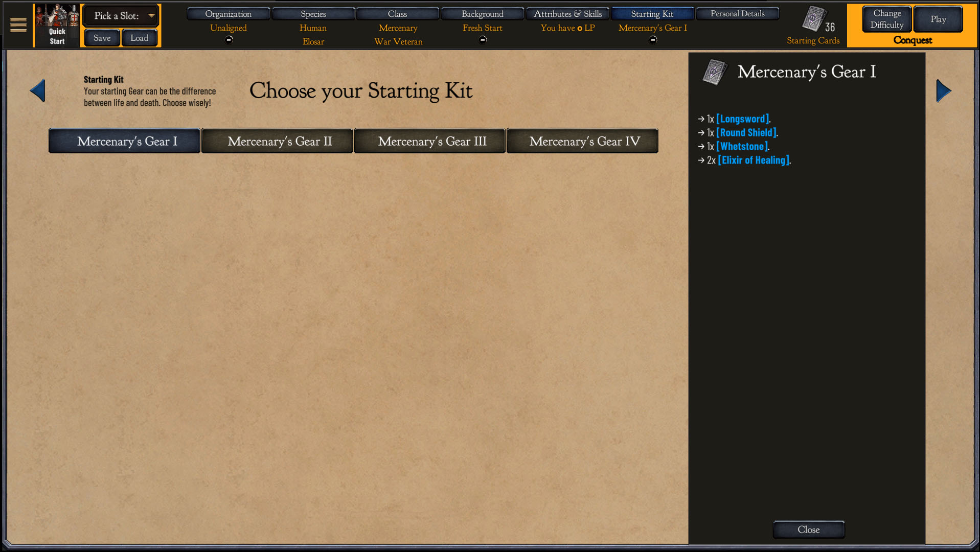Viewport: 980px width, 552px height.
Task: Select Mercenary's Gear II kit
Action: 277,141
